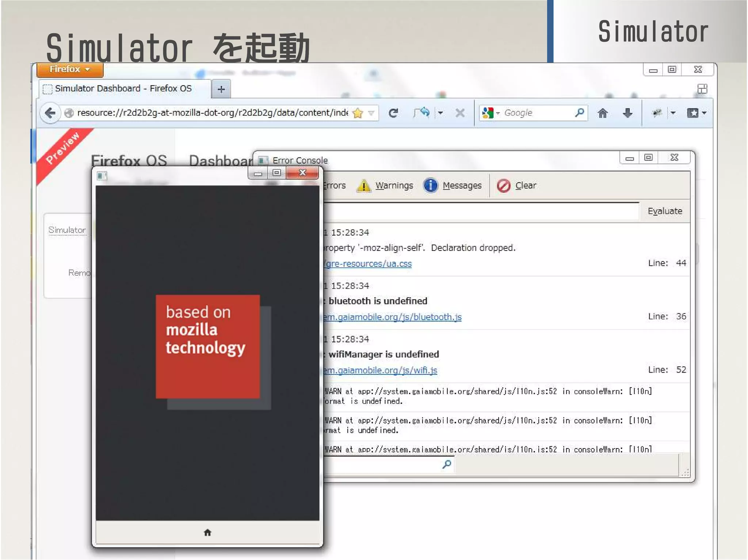Image resolution: width=748 pixels, height=560 pixels.
Task: Click the Error Console resize grip corner
Action: [x=686, y=472]
